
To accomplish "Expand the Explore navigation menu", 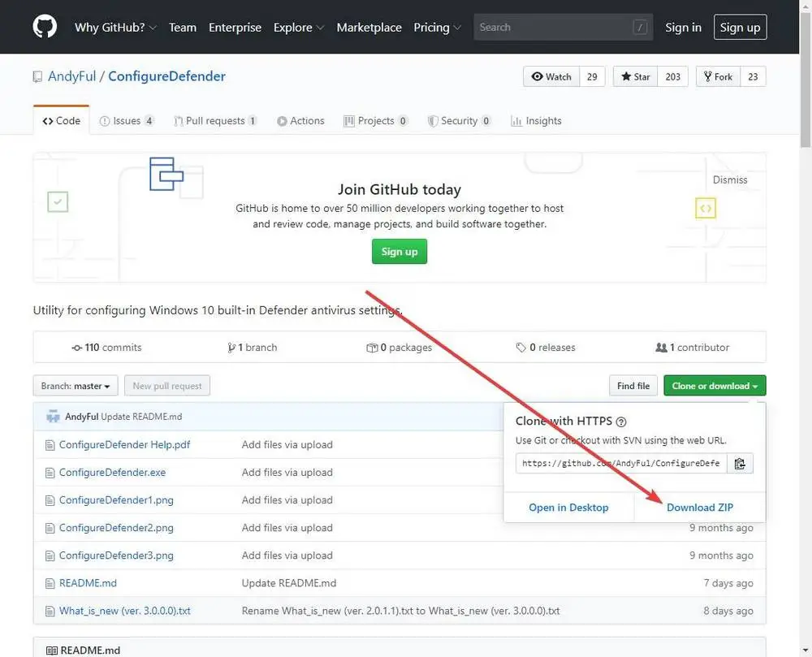I will click(x=298, y=28).
